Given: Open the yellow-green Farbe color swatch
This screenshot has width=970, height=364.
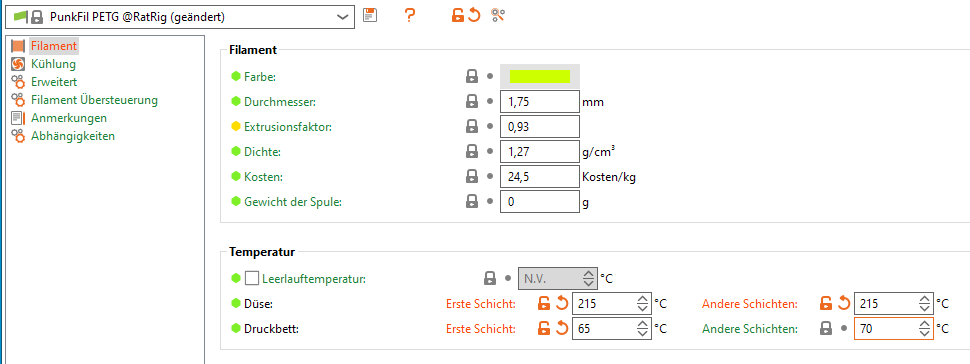Looking at the screenshot, I should 540,76.
